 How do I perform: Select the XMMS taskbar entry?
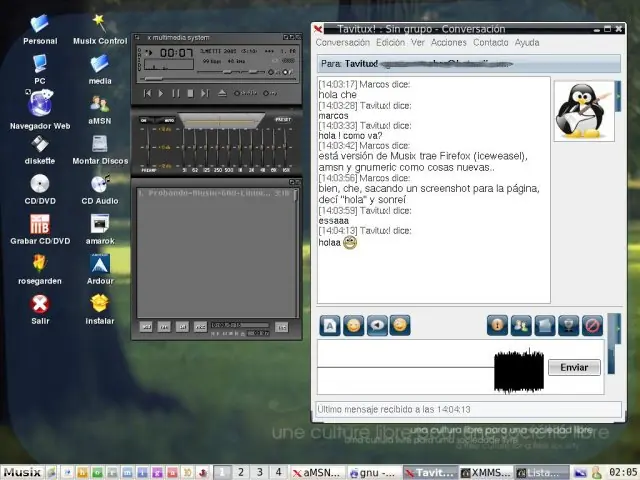(486, 473)
